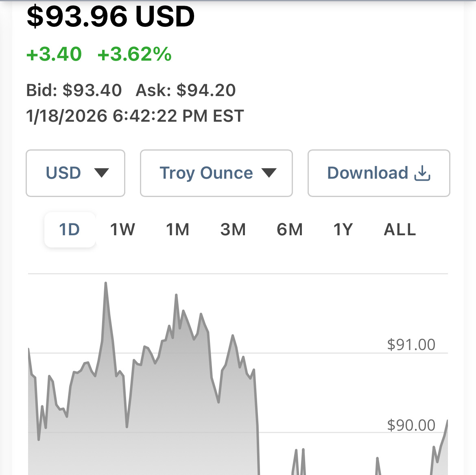
Task: Click the +3.62% percentage change
Action: click(135, 54)
